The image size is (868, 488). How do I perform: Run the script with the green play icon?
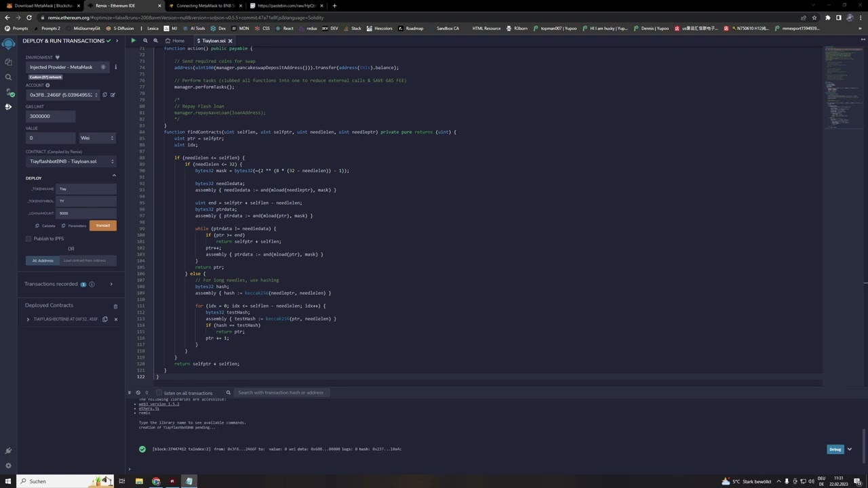tap(133, 41)
